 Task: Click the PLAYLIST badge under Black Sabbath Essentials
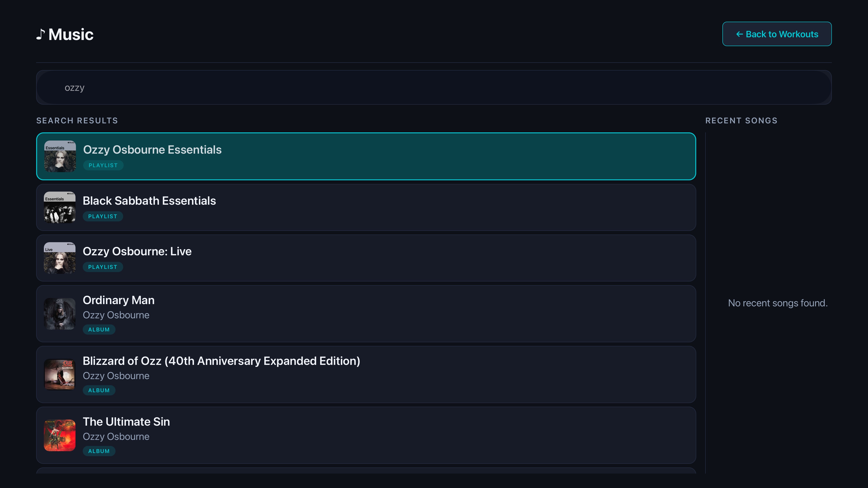point(103,216)
